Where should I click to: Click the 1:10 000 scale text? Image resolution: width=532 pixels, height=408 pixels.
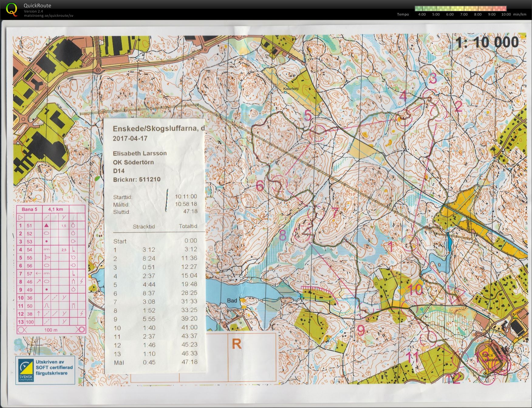(x=487, y=42)
